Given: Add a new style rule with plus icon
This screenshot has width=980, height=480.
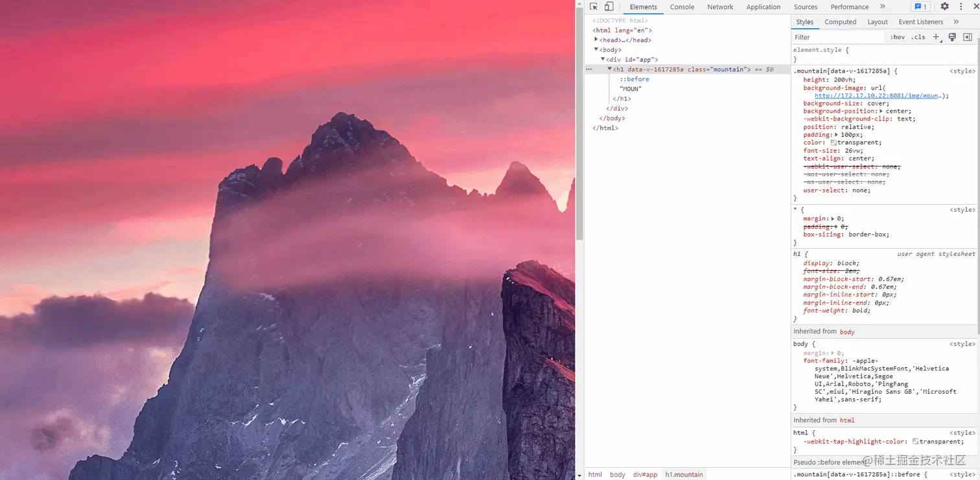Looking at the screenshot, I should (937, 38).
